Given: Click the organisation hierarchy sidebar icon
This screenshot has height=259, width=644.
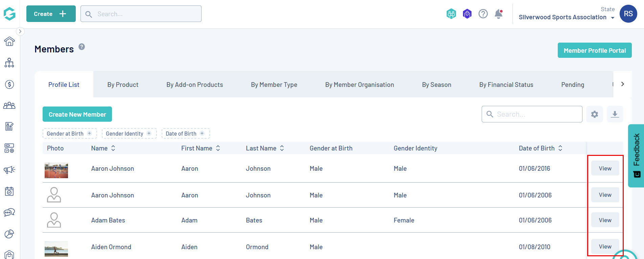Looking at the screenshot, I should [9, 63].
